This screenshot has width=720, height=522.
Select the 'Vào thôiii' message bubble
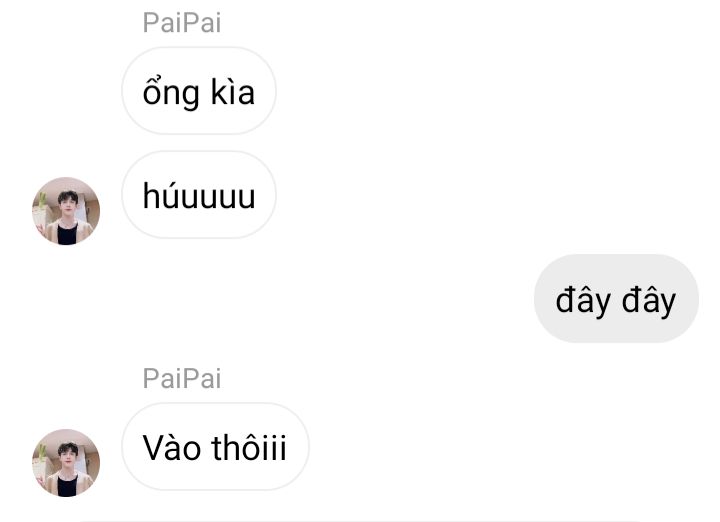tap(215, 447)
